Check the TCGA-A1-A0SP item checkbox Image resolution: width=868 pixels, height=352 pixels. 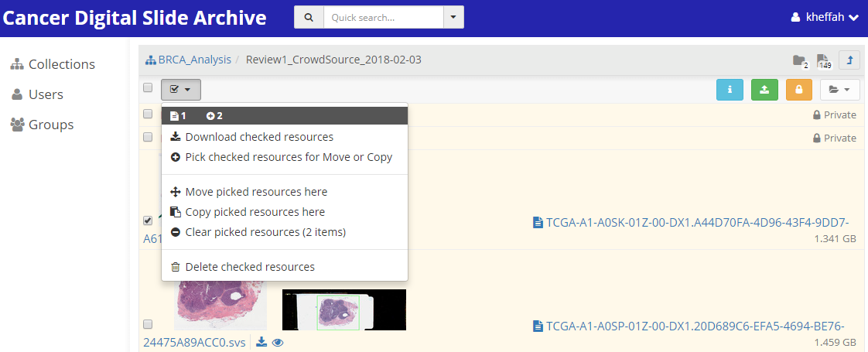[x=147, y=324]
